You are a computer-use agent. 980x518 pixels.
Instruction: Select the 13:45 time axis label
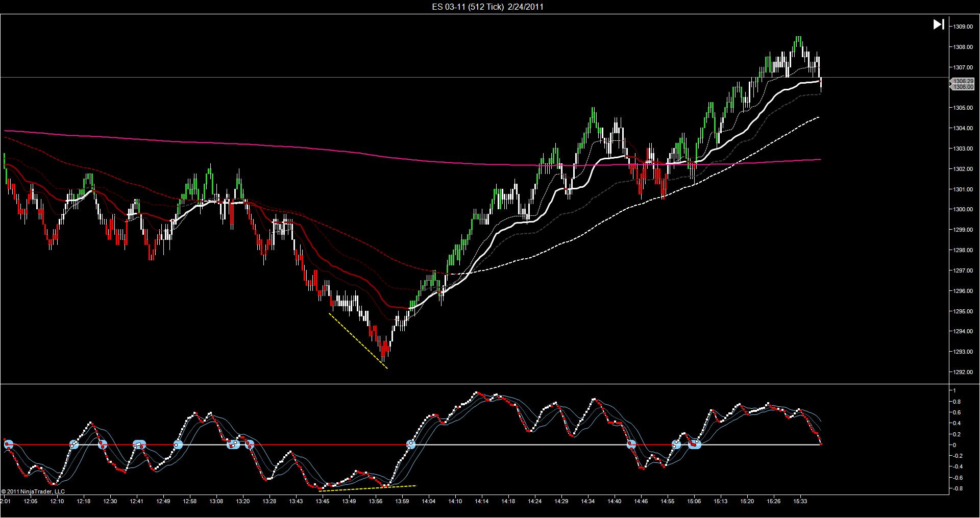point(323,502)
